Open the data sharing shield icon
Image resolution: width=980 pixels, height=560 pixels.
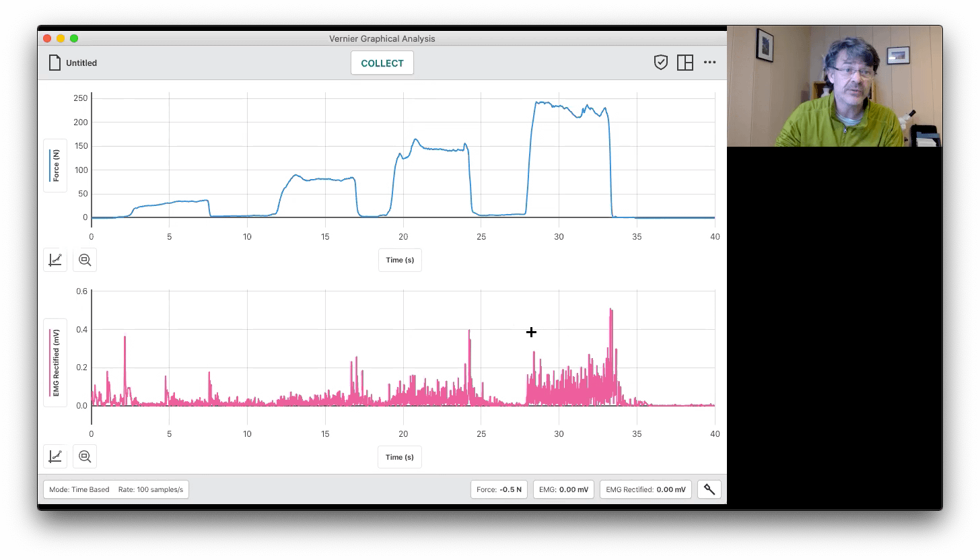click(x=660, y=63)
